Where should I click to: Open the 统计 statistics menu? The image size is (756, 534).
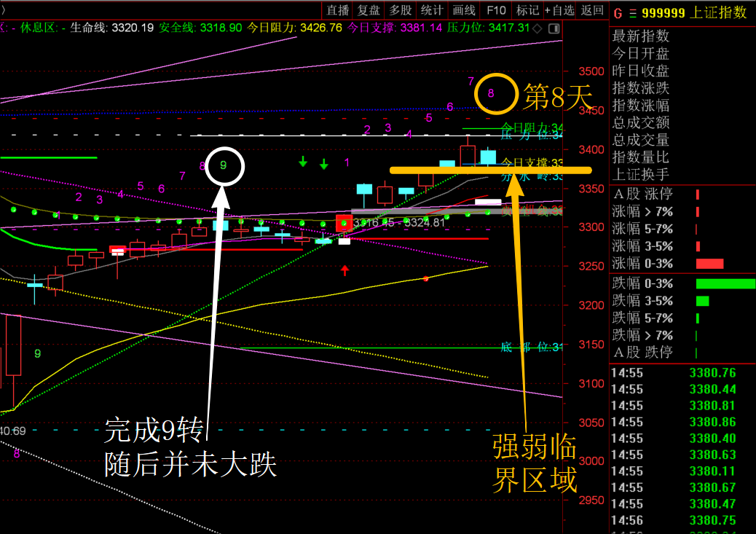432,10
